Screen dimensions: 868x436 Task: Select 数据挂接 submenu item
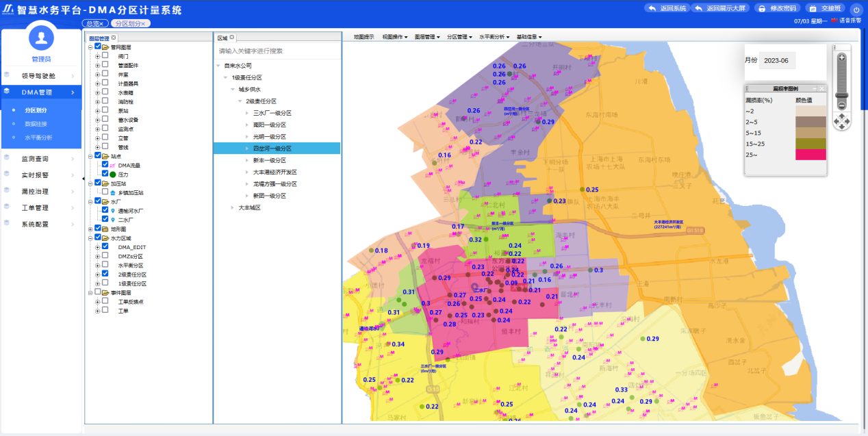click(x=36, y=124)
